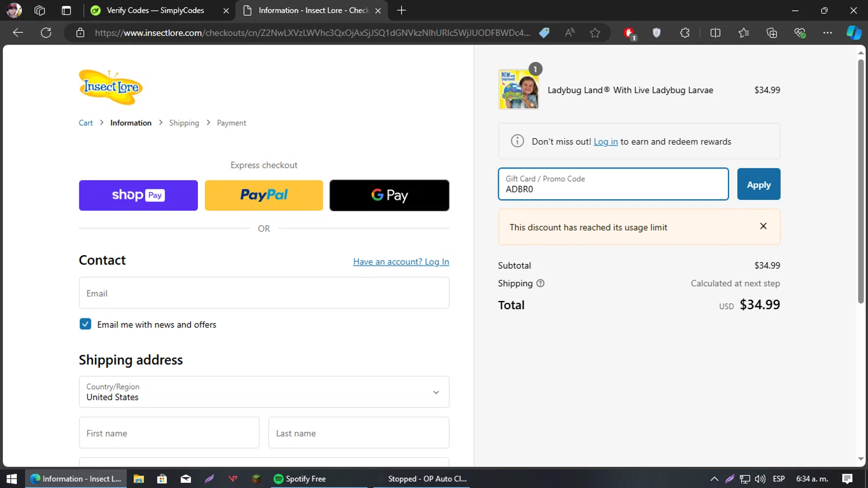Open the Windows Start menu
The width and height of the screenshot is (868, 488).
(12, 479)
